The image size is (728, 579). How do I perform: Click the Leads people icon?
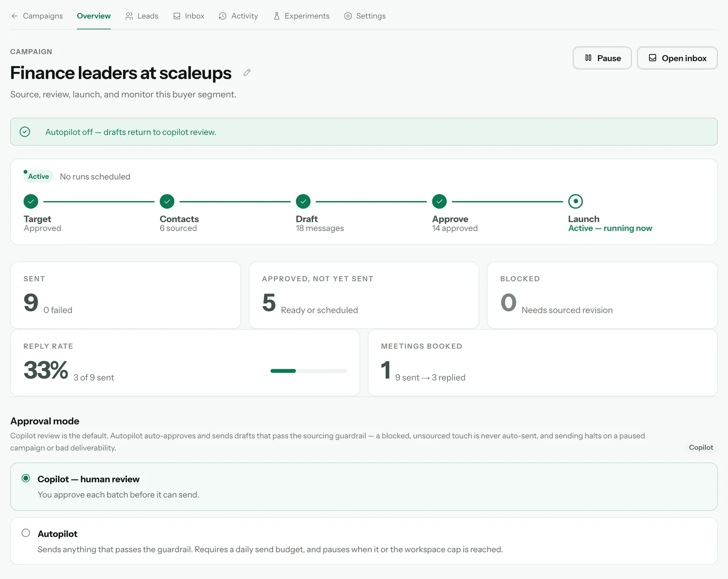129,16
